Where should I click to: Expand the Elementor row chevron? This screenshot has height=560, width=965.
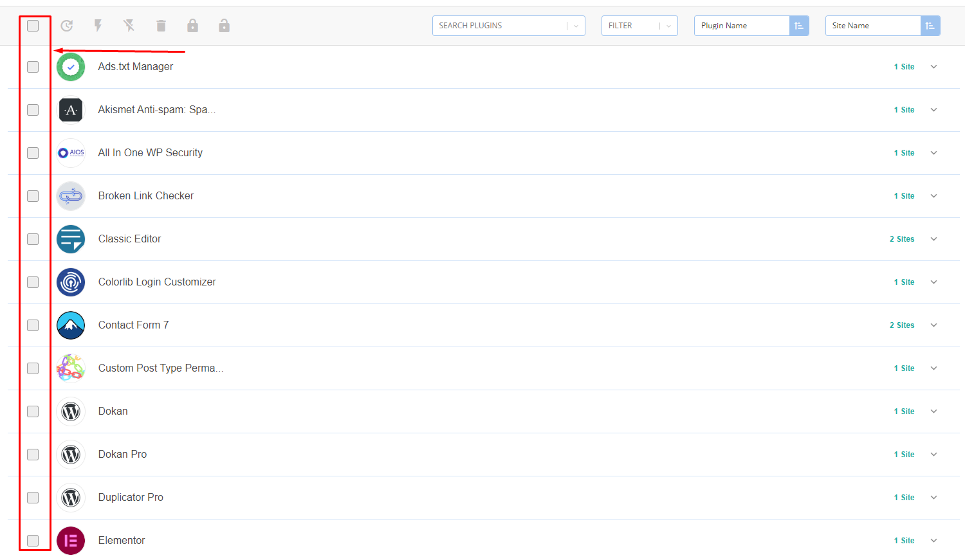coord(933,541)
